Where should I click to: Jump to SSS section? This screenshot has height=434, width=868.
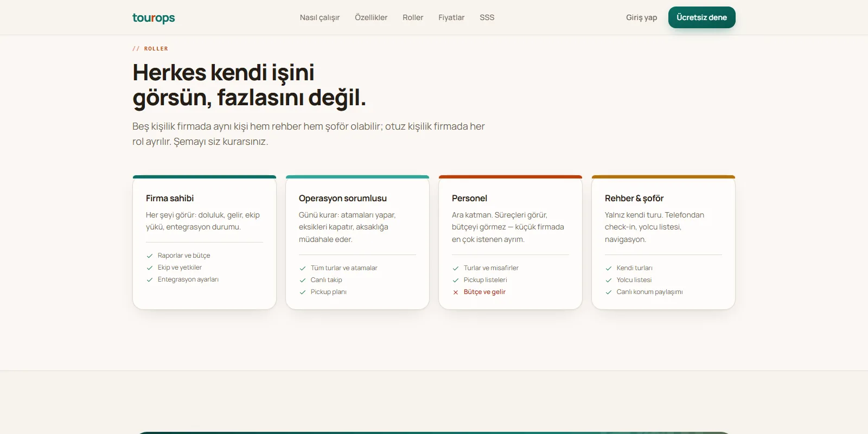pyautogui.click(x=487, y=17)
